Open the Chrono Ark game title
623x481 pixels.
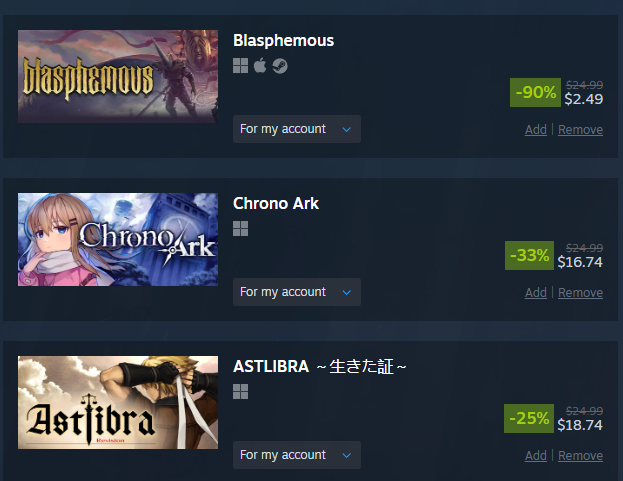click(x=276, y=203)
